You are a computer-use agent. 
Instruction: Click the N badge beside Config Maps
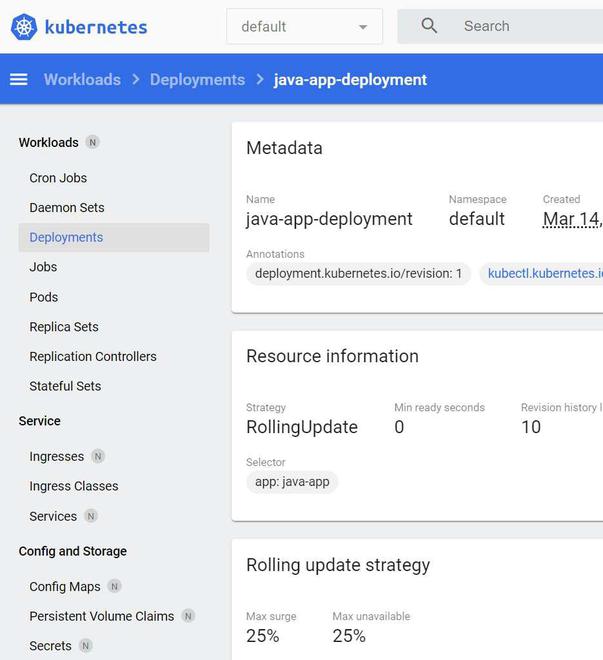115,587
